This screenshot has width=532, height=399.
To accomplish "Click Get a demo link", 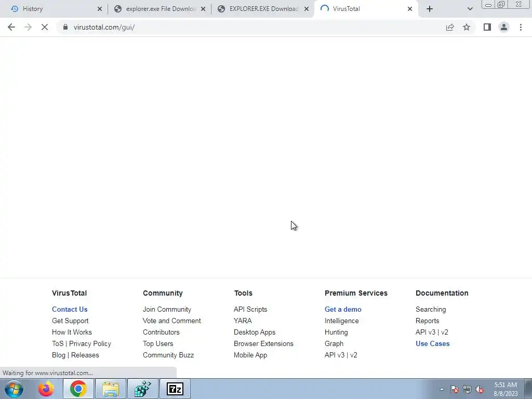I will pos(343,309).
